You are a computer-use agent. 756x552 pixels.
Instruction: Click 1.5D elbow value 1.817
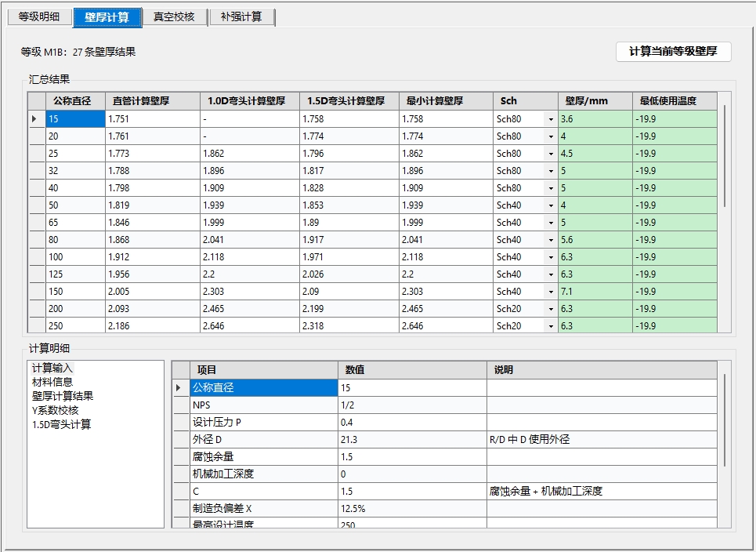349,171
